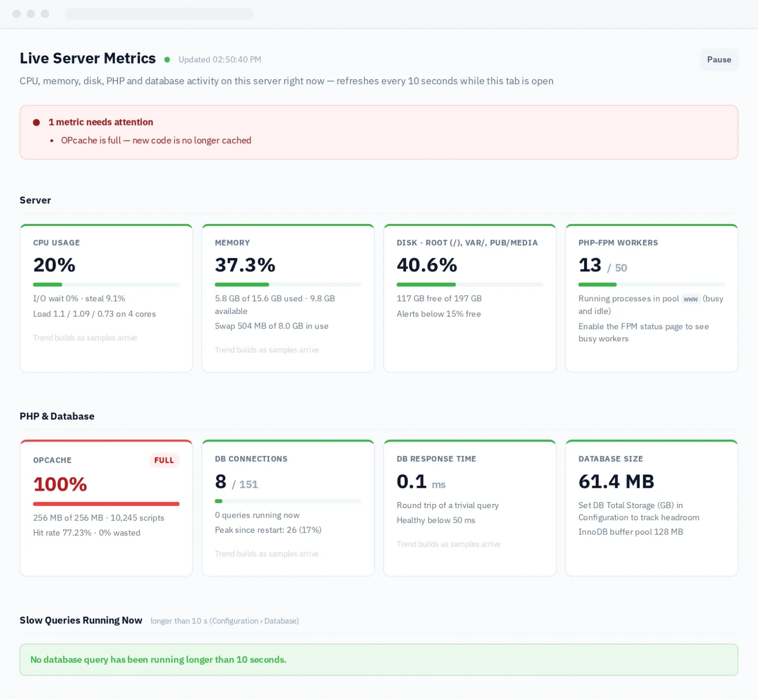Screen dimensions: 758x700
Task: Click the Disk usage progress bar
Action: click(470, 285)
